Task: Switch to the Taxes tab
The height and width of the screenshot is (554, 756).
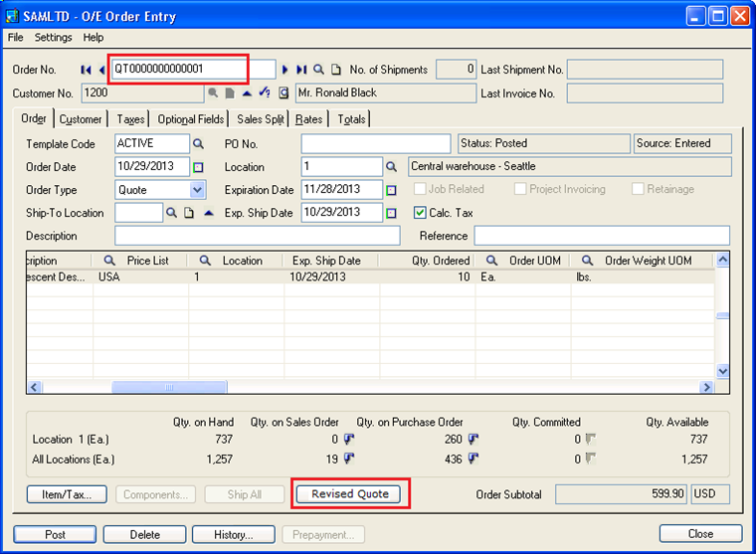Action: click(130, 119)
